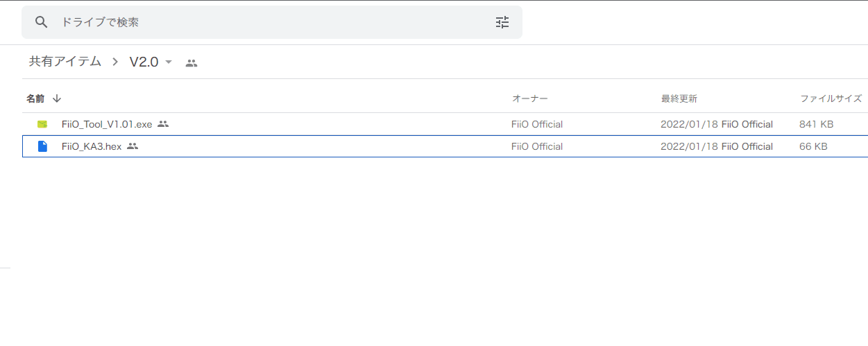Click shared icon next to FiiO_Tool_V1.01.exe

163,124
